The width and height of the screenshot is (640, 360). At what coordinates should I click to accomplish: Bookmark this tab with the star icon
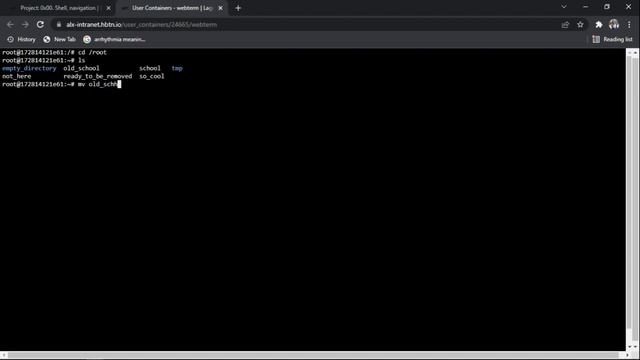click(x=580, y=24)
